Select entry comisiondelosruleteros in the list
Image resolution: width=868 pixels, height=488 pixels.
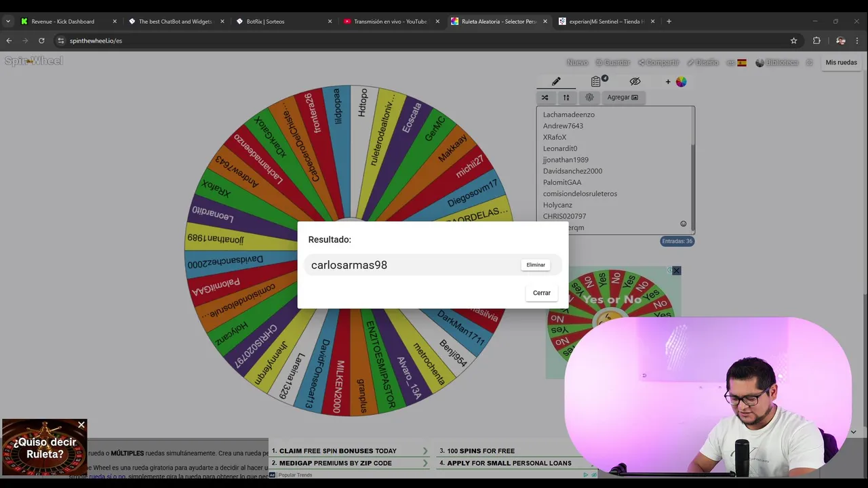(580, 194)
